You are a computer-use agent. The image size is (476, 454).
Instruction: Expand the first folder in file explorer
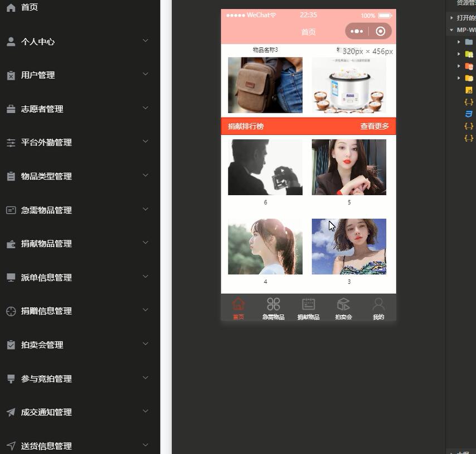[x=459, y=41]
